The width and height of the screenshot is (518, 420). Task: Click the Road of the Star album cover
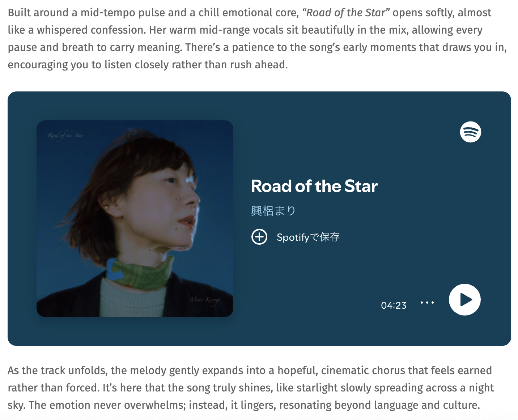pos(135,218)
